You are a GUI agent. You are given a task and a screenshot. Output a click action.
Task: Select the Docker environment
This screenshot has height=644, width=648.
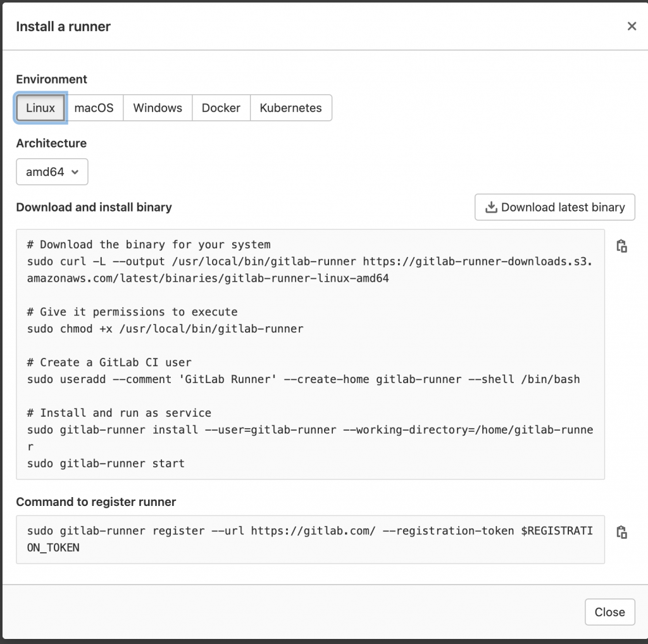click(x=221, y=108)
